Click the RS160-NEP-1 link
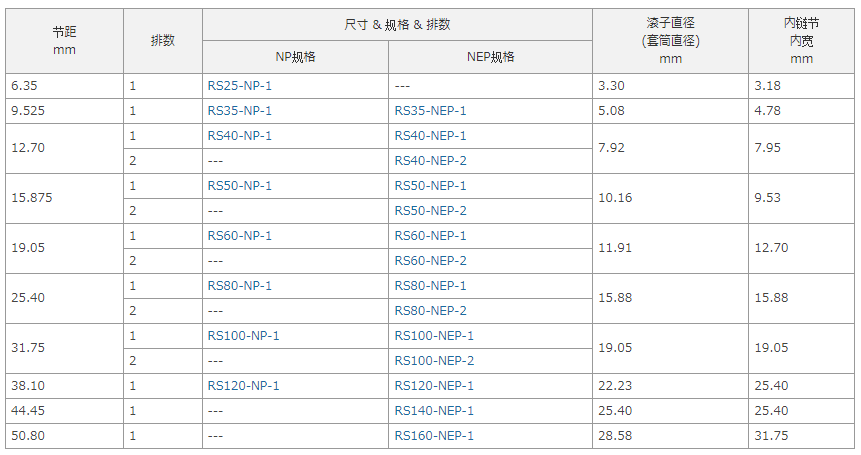Screen dimensions: 861x455 (434, 436)
